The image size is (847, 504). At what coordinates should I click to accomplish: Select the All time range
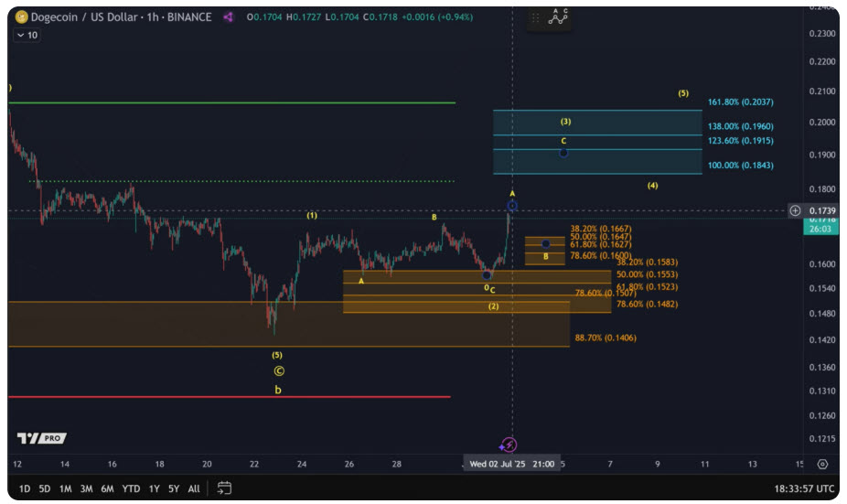(x=194, y=488)
